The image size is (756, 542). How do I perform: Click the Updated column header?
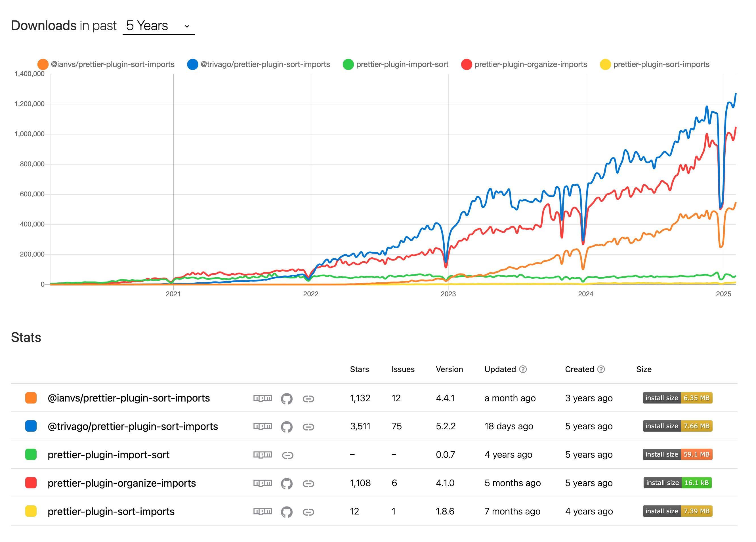click(500, 369)
